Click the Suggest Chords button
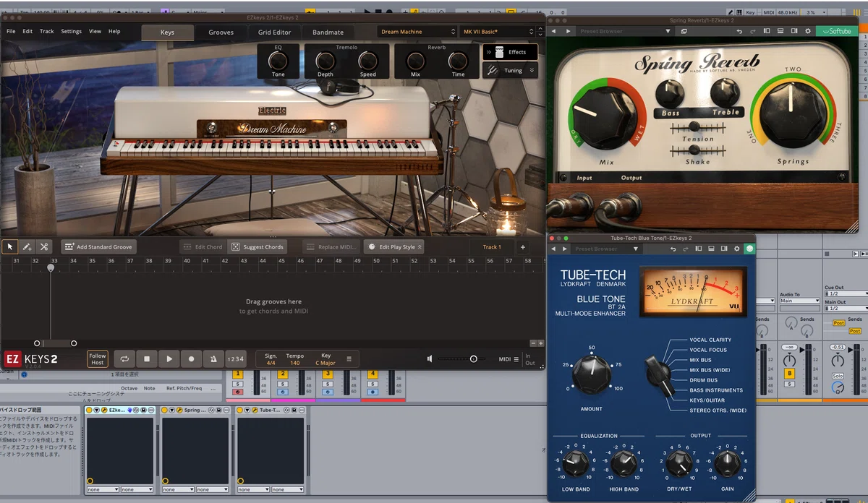Image resolution: width=868 pixels, height=503 pixels. pyautogui.click(x=257, y=247)
